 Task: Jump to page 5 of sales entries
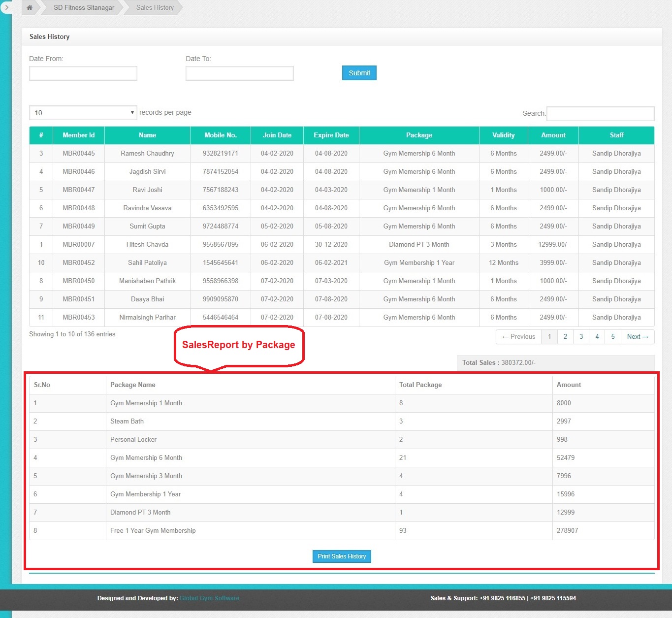pos(612,336)
